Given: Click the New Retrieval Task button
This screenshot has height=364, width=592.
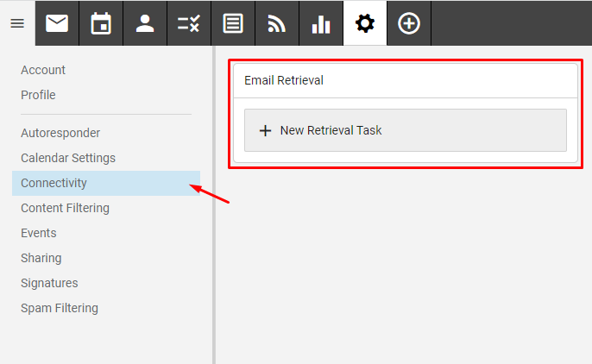Looking at the screenshot, I should pyautogui.click(x=405, y=130).
